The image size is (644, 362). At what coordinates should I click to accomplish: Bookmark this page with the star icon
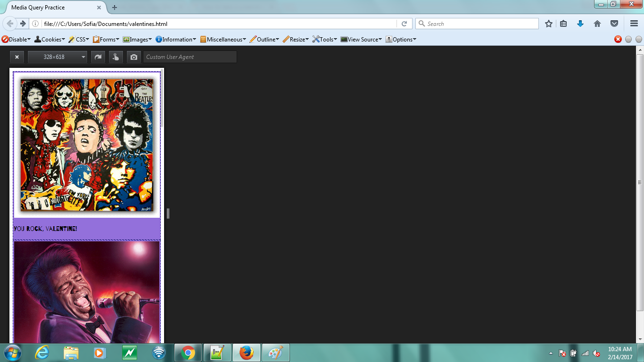click(549, 24)
